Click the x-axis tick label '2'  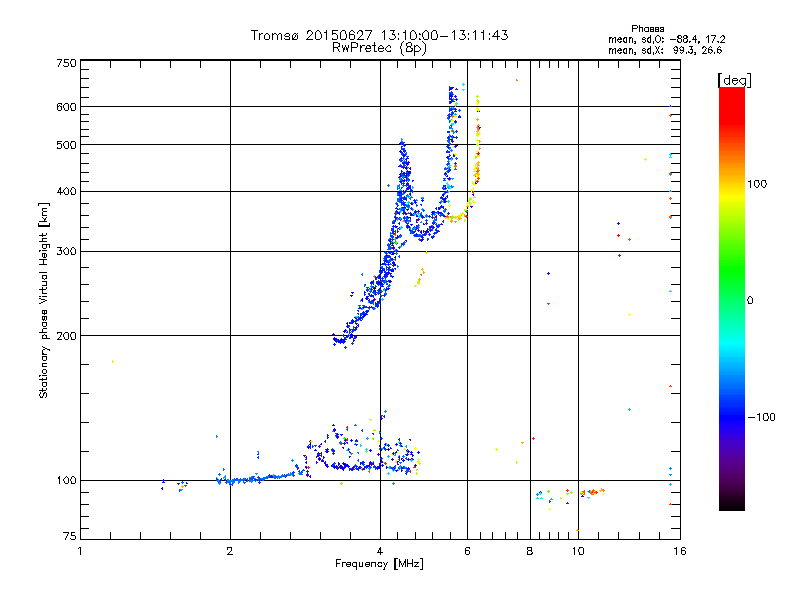click(230, 551)
